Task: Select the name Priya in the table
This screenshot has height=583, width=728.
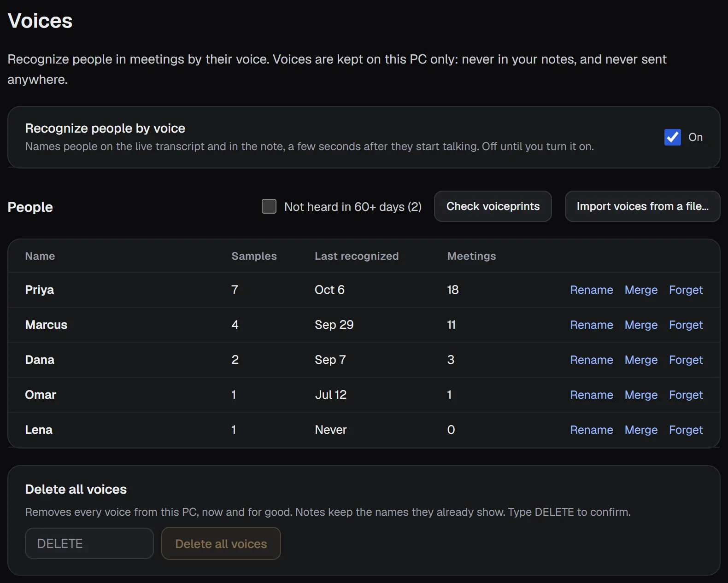Action: (x=40, y=290)
